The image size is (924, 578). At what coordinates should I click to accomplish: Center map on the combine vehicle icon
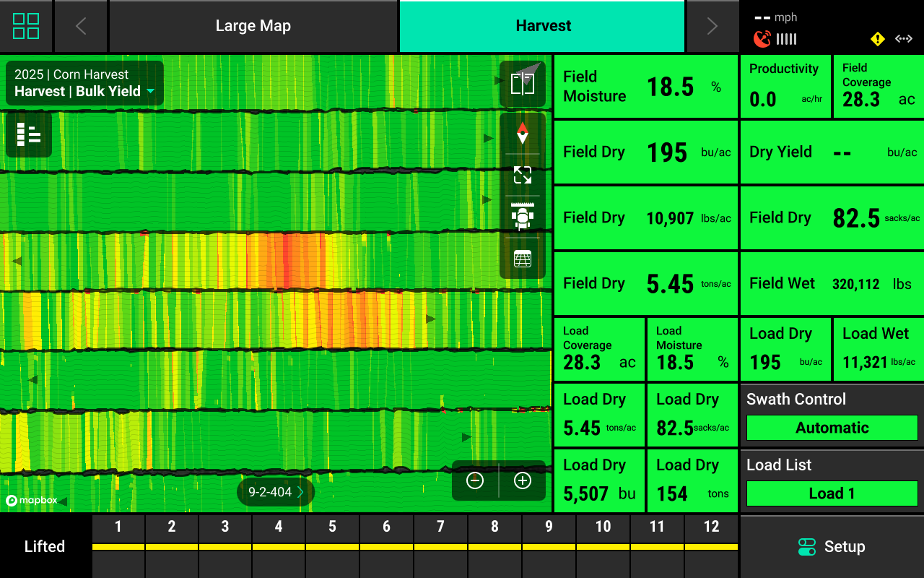pos(522,217)
